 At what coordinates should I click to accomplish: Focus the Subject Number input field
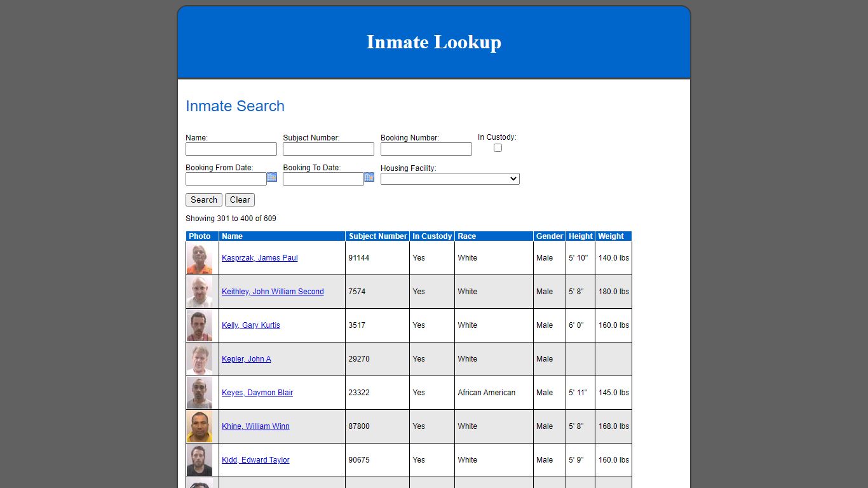[x=329, y=149]
